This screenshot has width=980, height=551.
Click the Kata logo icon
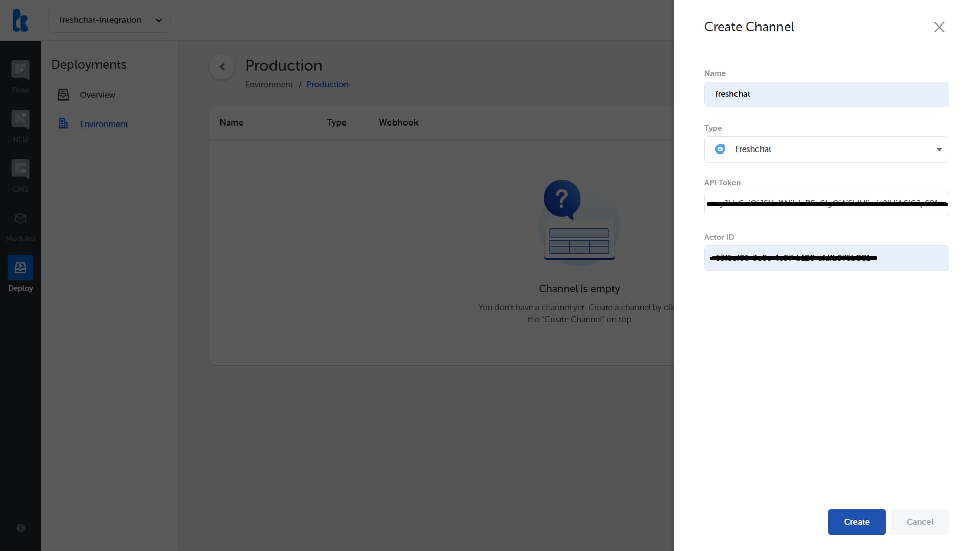tap(20, 20)
